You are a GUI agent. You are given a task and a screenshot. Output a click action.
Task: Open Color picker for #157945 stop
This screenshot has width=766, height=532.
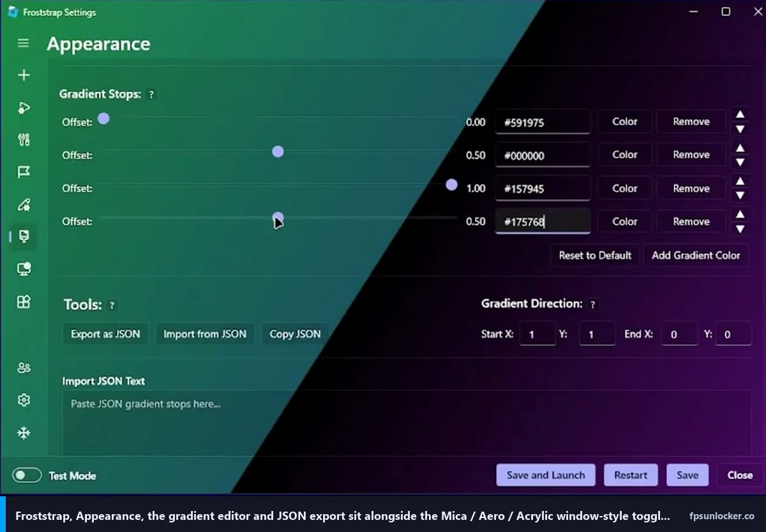pos(625,188)
